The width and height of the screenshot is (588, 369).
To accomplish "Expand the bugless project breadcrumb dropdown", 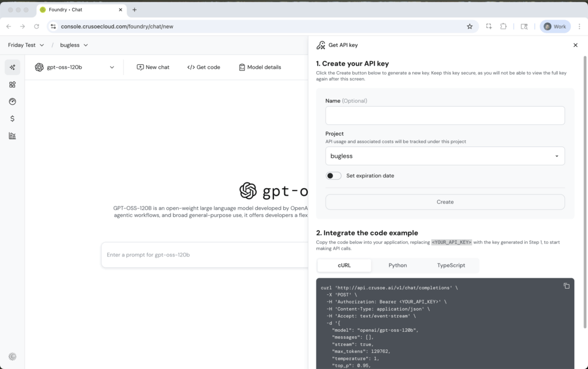I will pos(74,45).
